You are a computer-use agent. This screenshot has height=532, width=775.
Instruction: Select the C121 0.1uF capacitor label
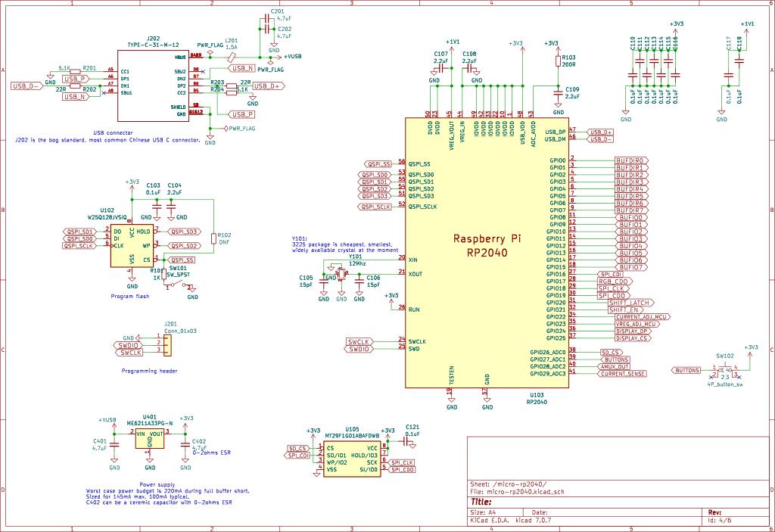click(412, 430)
